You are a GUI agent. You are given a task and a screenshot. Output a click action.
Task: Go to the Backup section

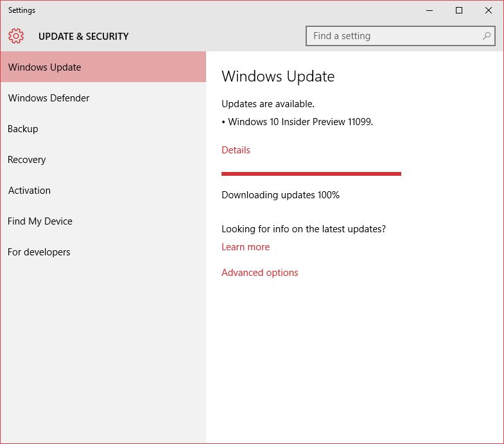[103, 128]
